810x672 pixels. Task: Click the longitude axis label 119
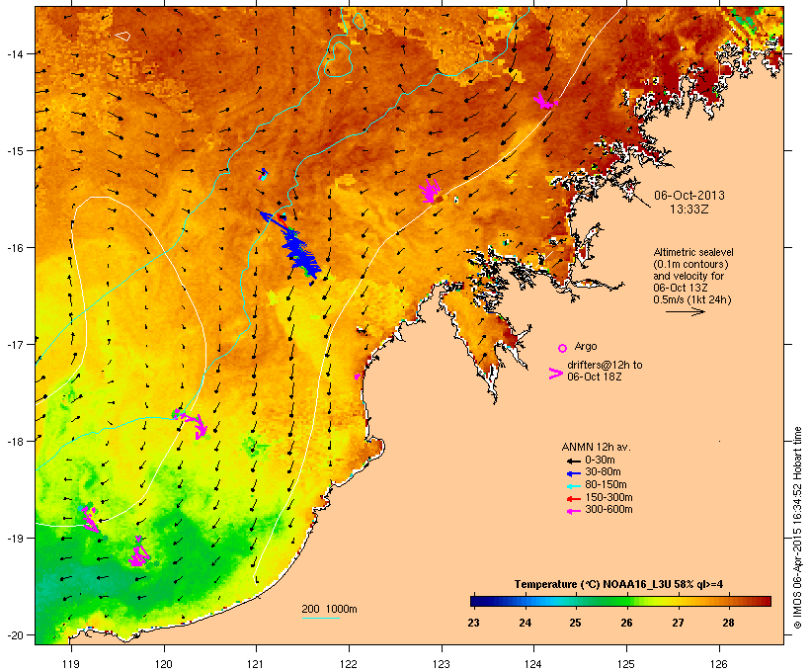pyautogui.click(x=71, y=664)
